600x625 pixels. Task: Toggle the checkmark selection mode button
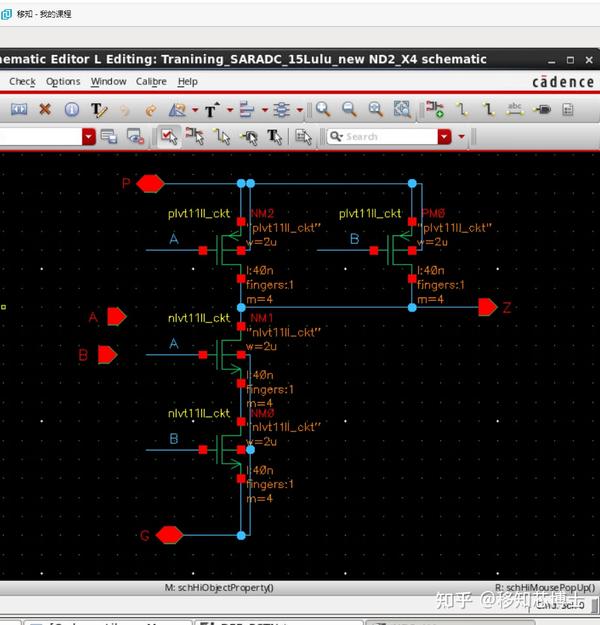169,136
